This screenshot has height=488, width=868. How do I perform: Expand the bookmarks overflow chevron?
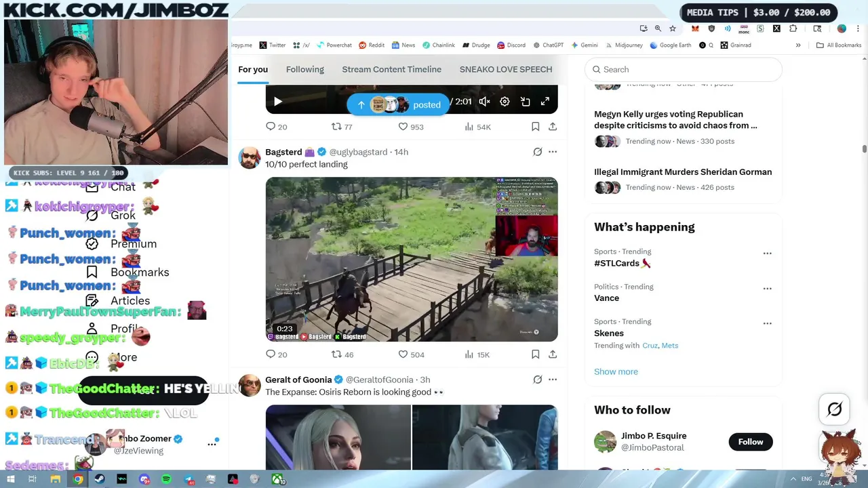pos(798,45)
